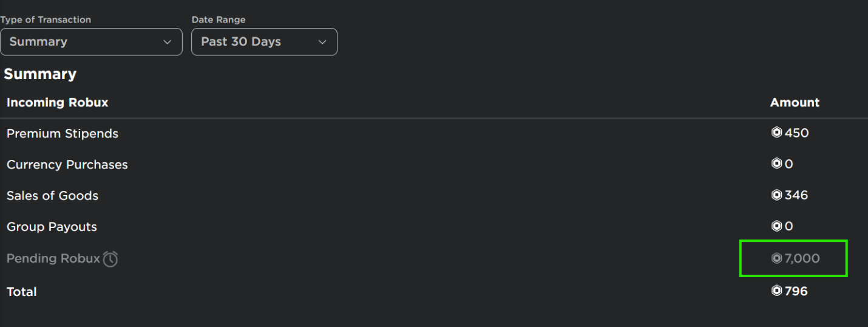
Task: Click the chevron in Past 30 Days dropdown
Action: pos(322,42)
